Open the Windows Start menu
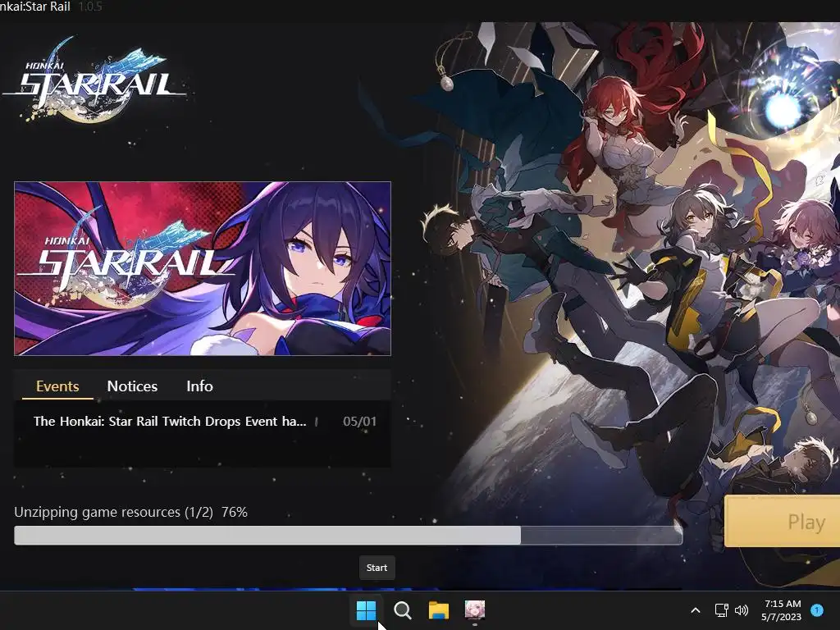 (x=367, y=610)
